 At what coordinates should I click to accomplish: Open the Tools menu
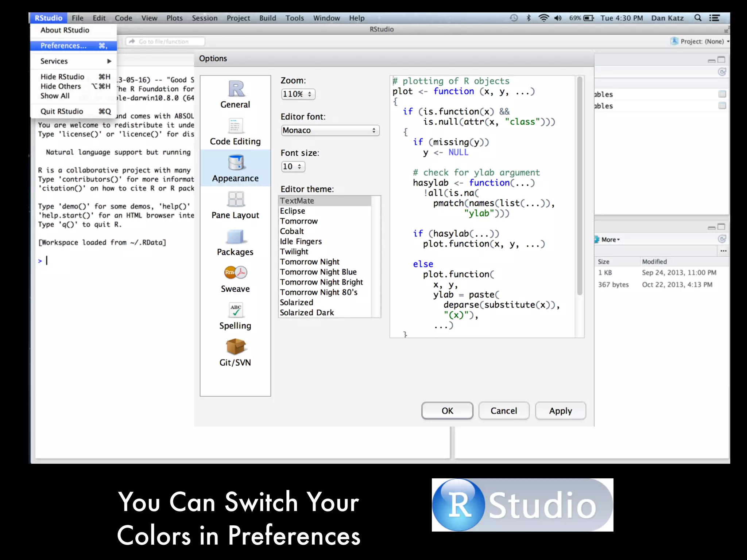click(x=294, y=18)
